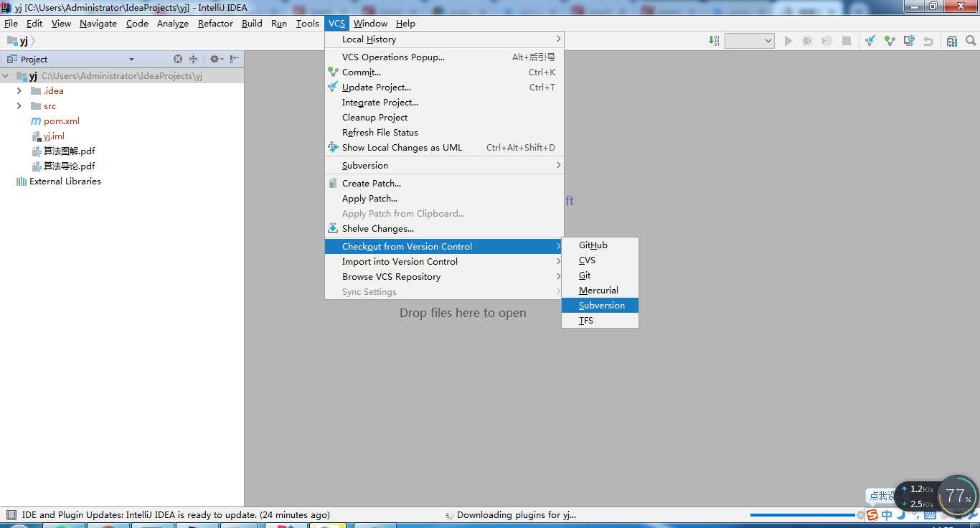980x528 pixels.
Task: Click the Compare with Same Repository Version icon
Action: (909, 41)
